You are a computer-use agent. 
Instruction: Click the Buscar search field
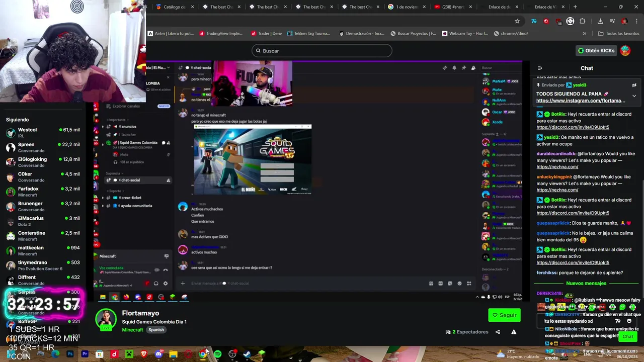tap(321, 51)
